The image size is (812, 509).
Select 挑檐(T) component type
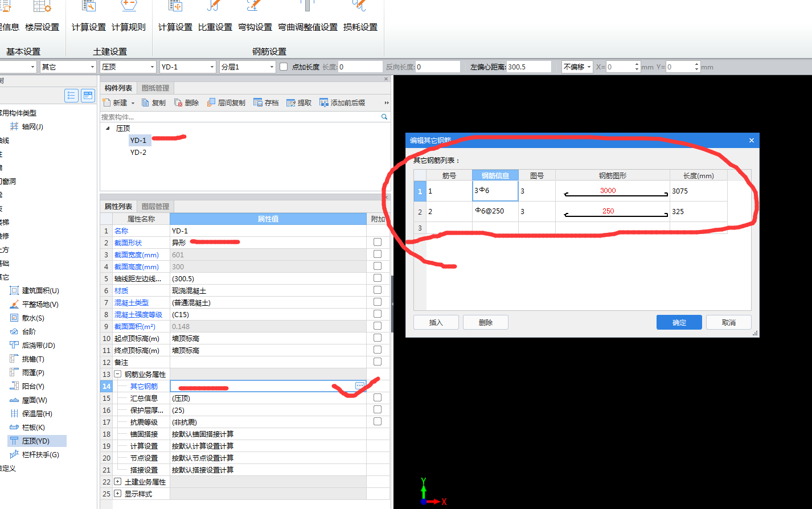[x=27, y=359]
